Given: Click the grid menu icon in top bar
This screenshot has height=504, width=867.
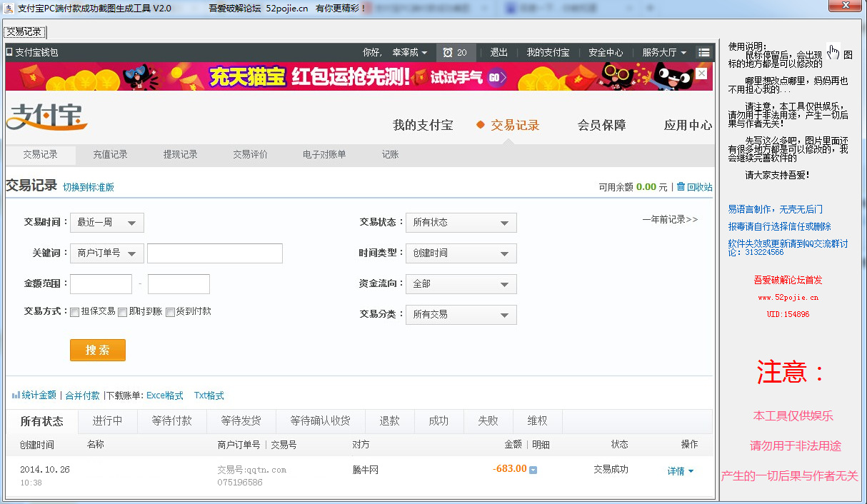Looking at the screenshot, I should point(703,52).
